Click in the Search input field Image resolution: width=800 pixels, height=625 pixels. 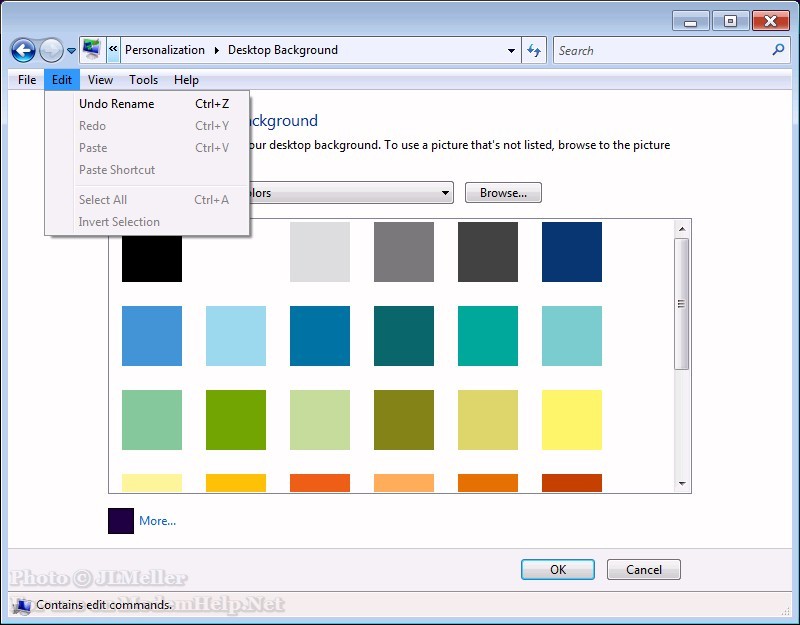(660, 50)
